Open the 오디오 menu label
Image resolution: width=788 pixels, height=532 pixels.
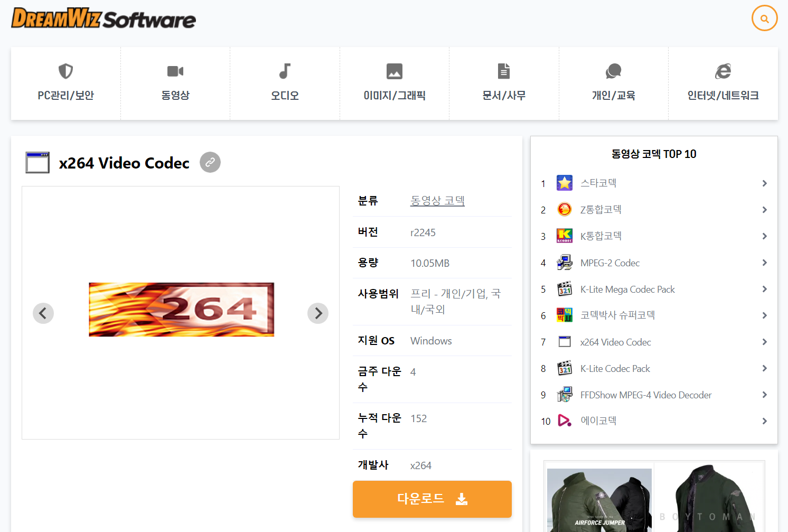[285, 96]
